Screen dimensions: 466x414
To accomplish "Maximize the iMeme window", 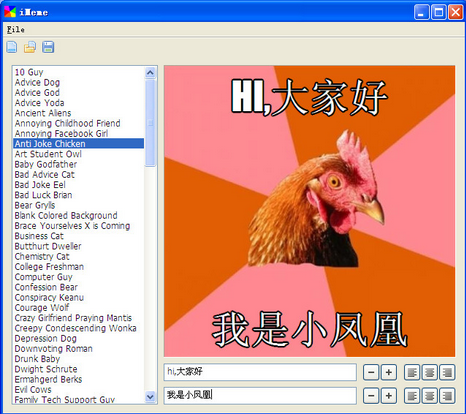I will pos(439,12).
